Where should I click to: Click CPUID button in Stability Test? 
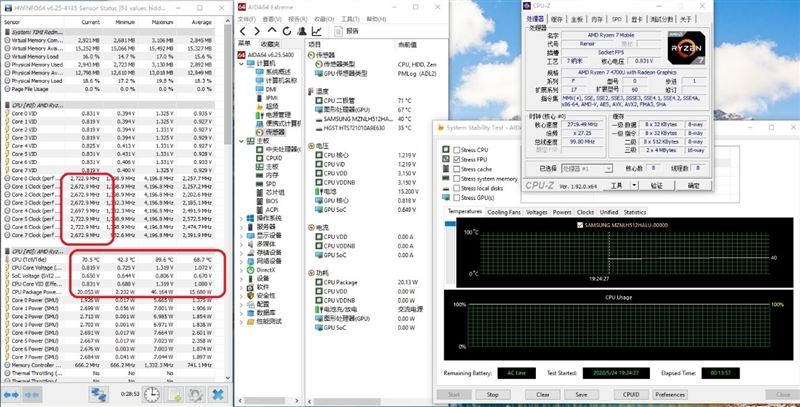point(631,395)
